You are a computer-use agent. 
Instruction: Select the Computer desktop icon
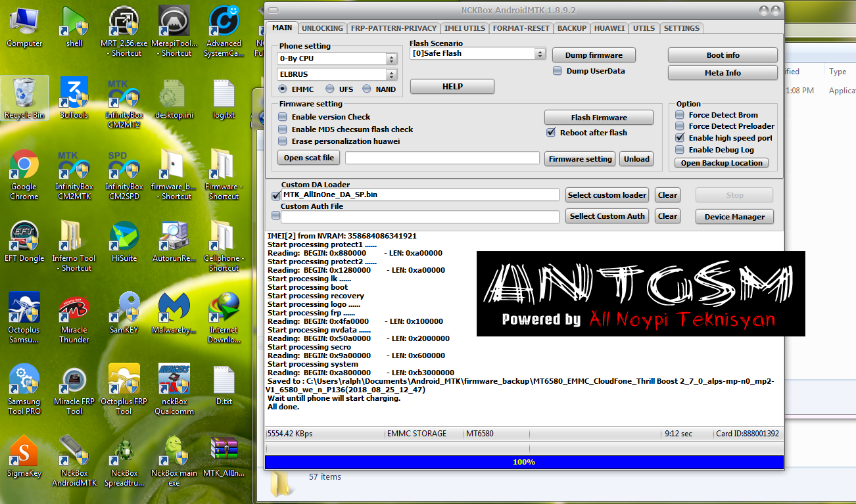coord(24,26)
